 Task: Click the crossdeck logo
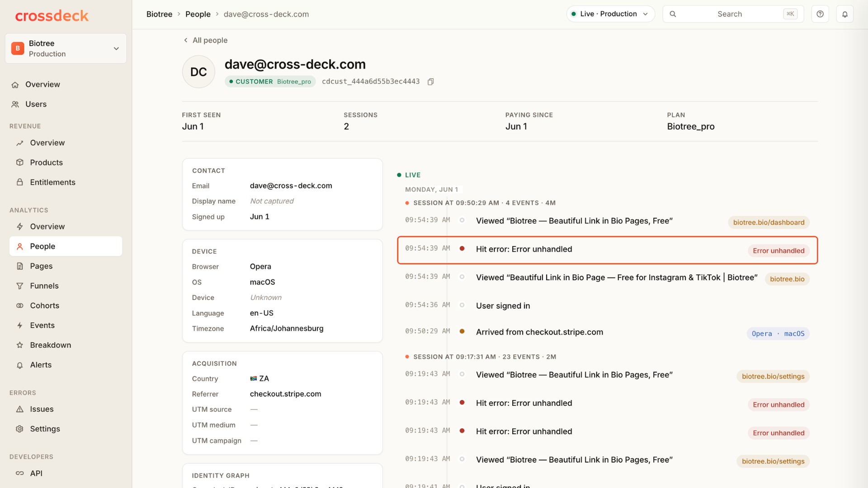click(x=52, y=16)
